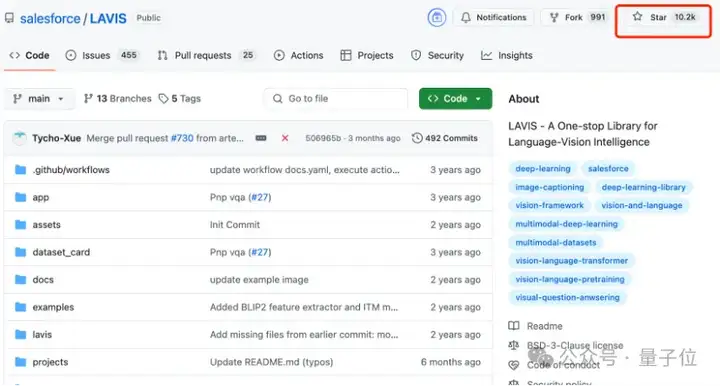Click the star icon in Star button
The width and height of the screenshot is (720, 386).
click(x=637, y=17)
